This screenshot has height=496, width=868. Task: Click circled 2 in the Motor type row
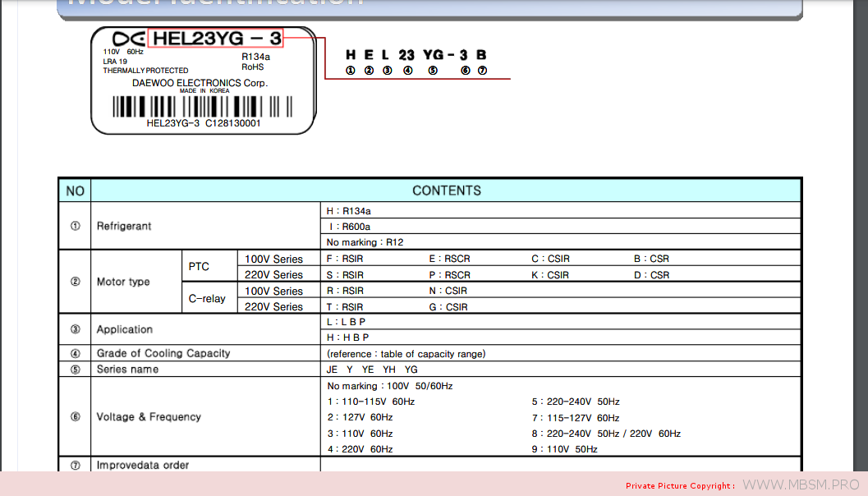(x=75, y=282)
